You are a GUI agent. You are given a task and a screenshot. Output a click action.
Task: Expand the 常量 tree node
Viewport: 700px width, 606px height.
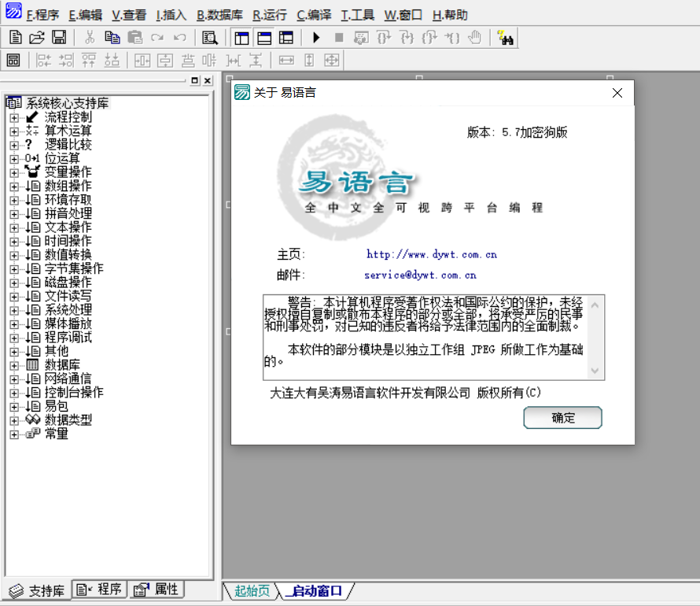tap(14, 434)
